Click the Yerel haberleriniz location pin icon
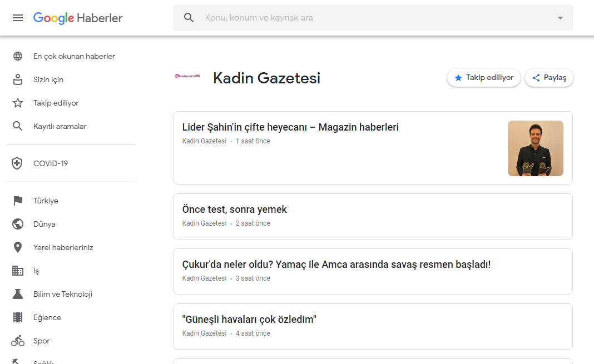The width and height of the screenshot is (594, 364). tap(18, 247)
